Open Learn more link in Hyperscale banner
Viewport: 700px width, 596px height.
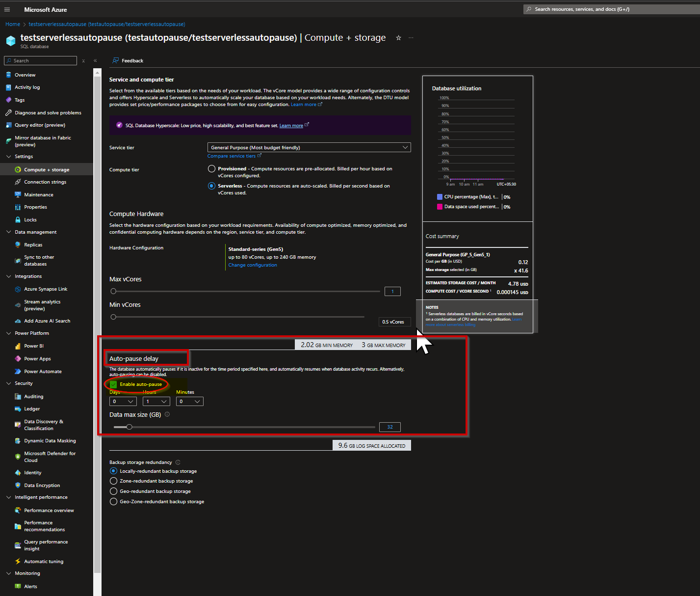(x=291, y=126)
